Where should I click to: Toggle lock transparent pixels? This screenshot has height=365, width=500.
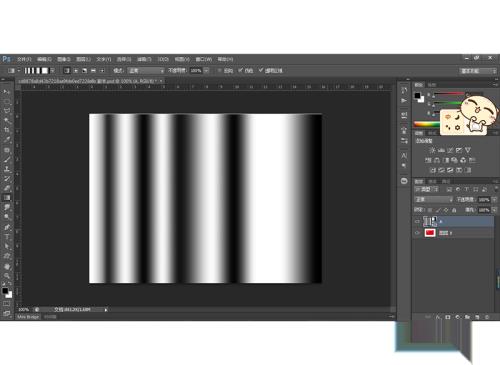coord(430,210)
